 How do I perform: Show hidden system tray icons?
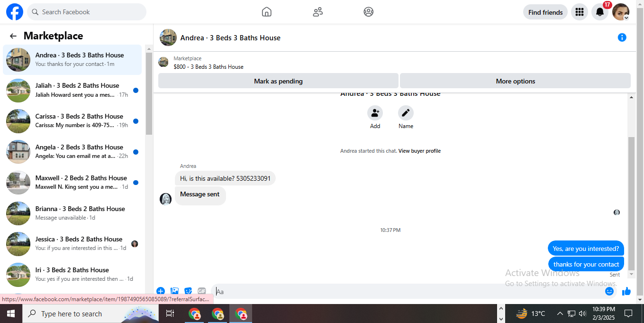560,314
